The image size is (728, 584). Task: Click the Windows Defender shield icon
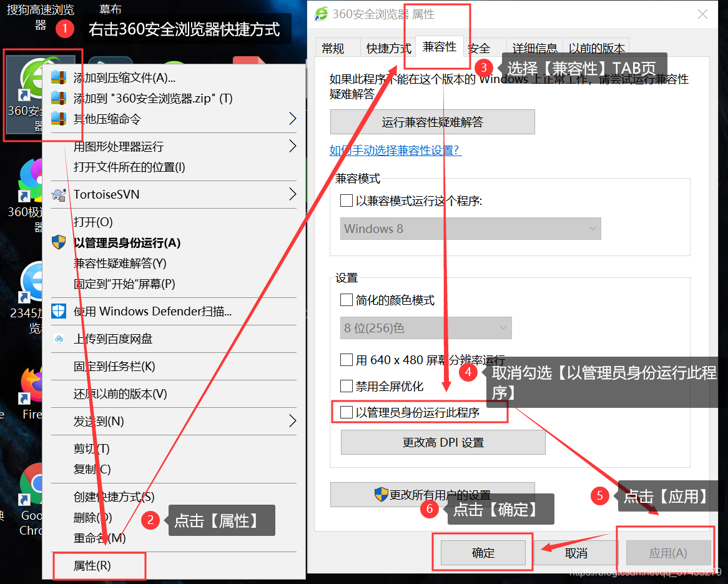pos(59,311)
